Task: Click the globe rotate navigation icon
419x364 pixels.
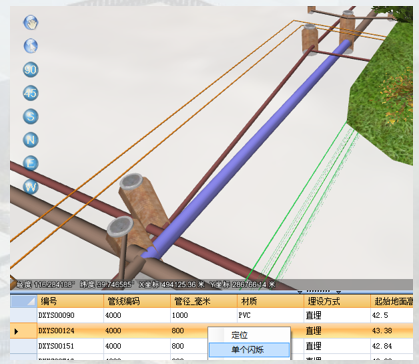Action: click(31, 46)
